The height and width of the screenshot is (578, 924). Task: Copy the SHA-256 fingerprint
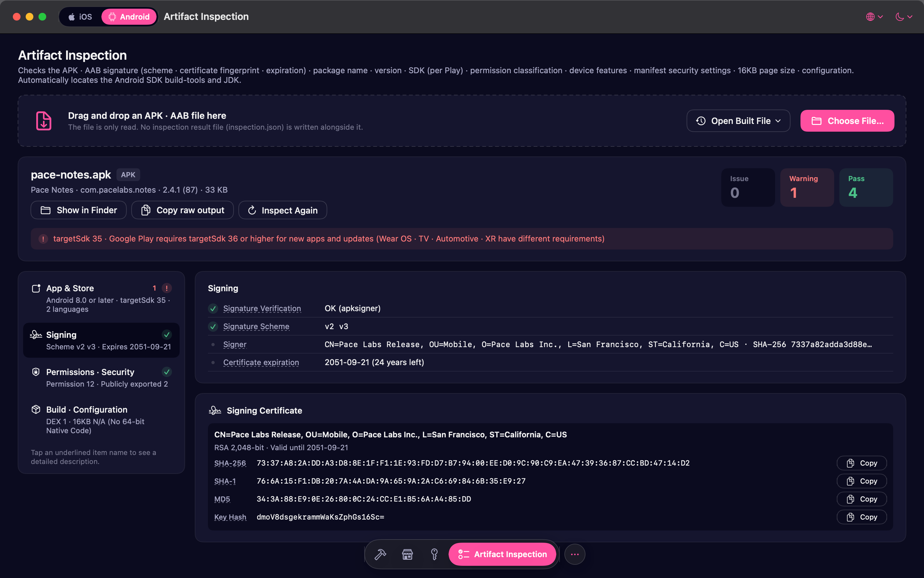click(861, 463)
